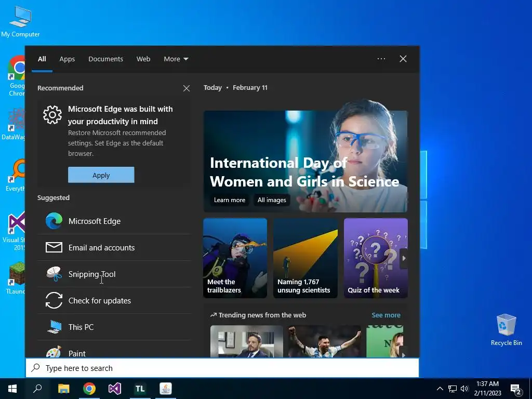Image resolution: width=532 pixels, height=399 pixels.
Task: Follow the See more trending news link
Action: 386,315
